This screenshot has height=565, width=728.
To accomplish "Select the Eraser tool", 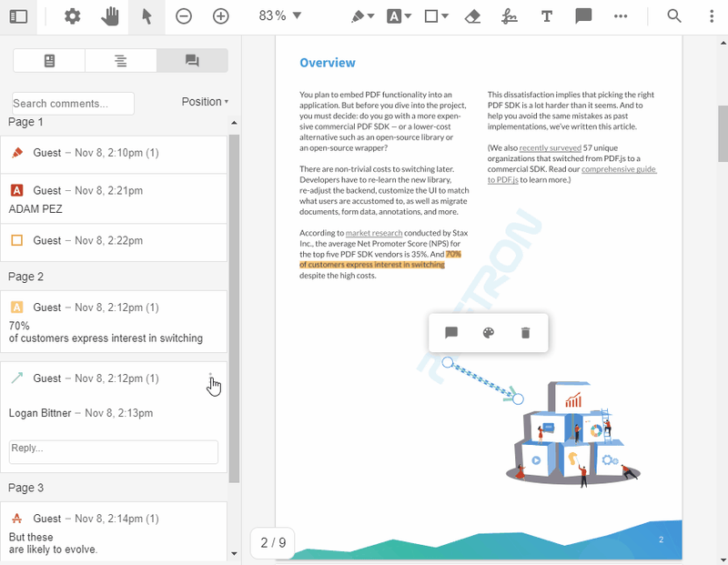I will pos(472,16).
